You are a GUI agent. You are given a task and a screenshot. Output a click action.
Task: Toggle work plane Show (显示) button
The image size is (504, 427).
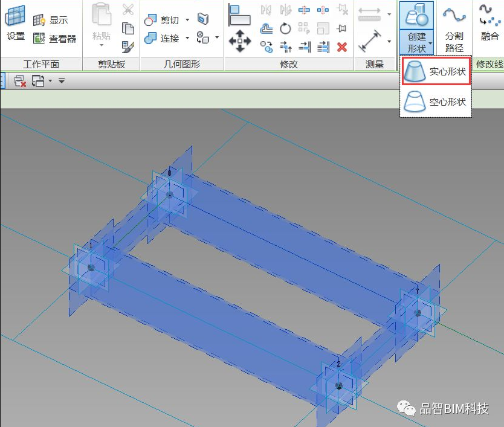point(51,20)
